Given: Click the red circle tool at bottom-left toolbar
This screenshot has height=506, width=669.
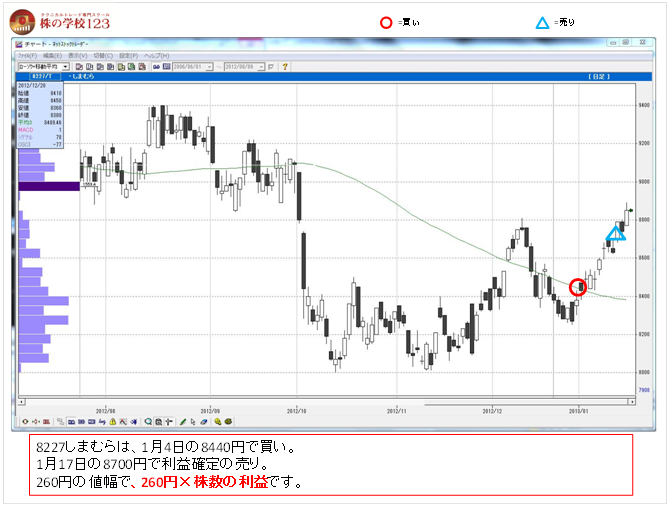Looking at the screenshot, I should tap(25, 422).
